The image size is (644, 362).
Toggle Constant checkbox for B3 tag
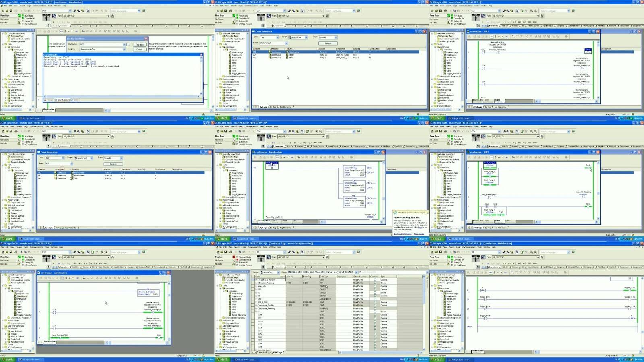pyautogui.click(x=375, y=293)
